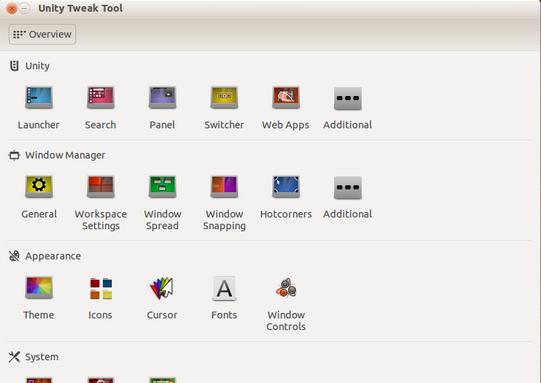Open General window manager settings
This screenshot has height=383, width=541.
39,187
